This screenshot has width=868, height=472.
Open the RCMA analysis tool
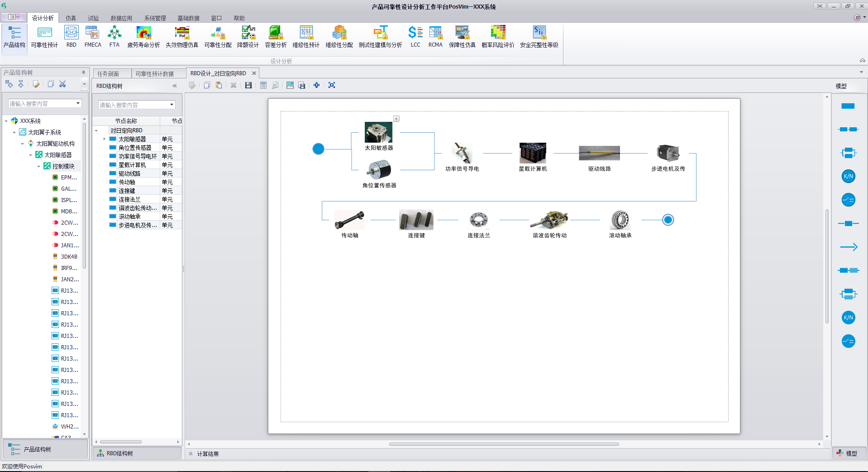435,36
